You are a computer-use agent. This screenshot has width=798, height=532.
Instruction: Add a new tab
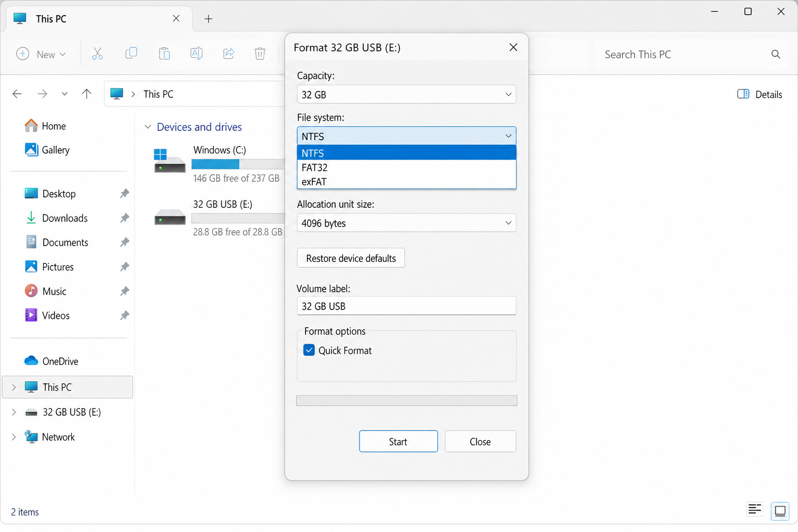208,19
